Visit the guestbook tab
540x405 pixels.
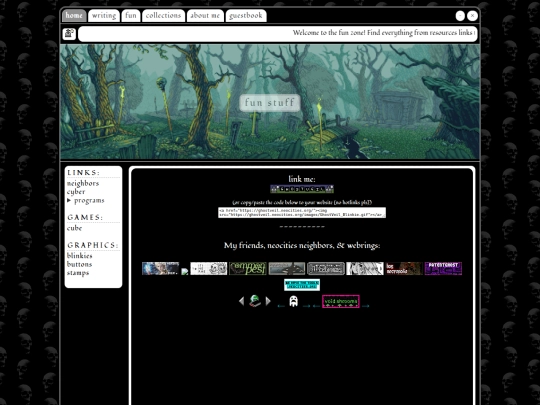(246, 15)
